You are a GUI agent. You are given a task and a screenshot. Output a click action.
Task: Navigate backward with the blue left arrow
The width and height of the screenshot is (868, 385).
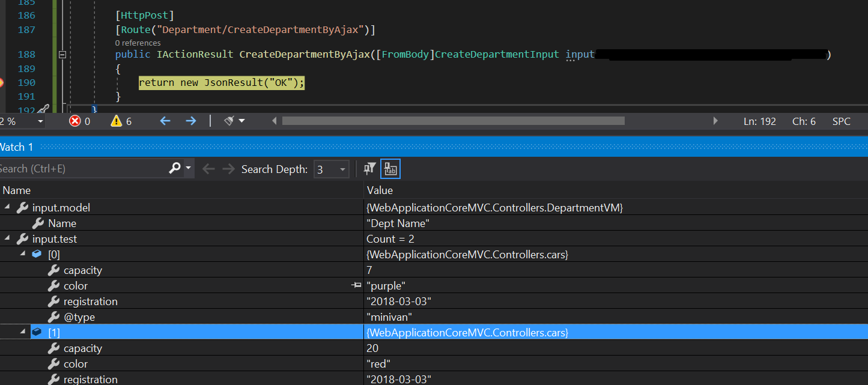click(165, 121)
